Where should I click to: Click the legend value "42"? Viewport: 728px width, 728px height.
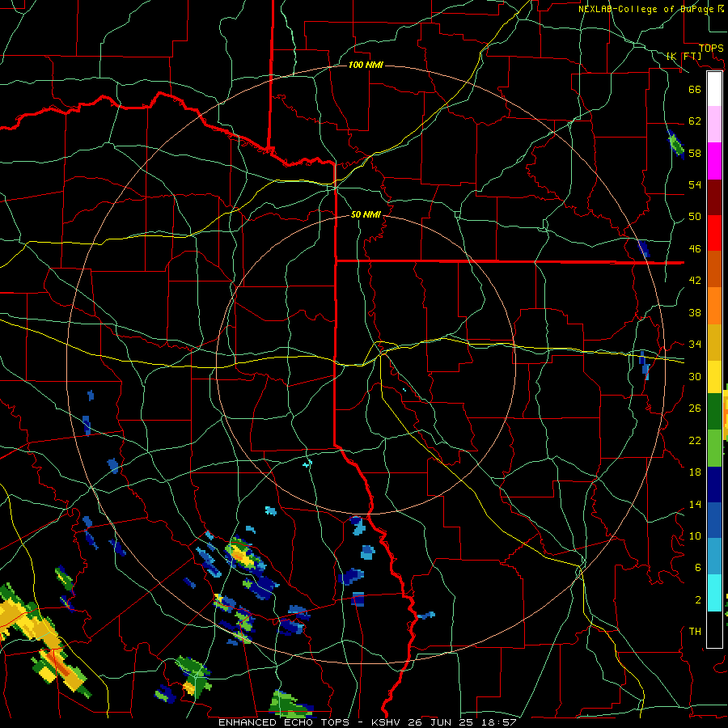(695, 281)
